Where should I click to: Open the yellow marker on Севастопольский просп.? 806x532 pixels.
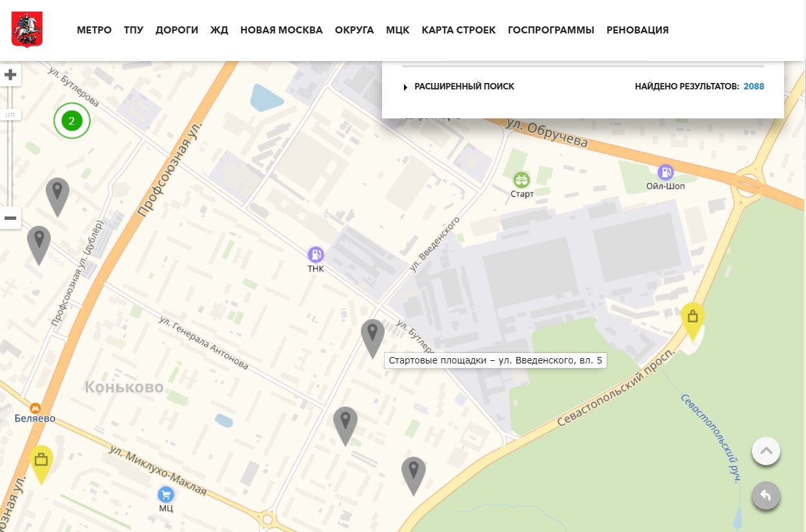coord(693,321)
